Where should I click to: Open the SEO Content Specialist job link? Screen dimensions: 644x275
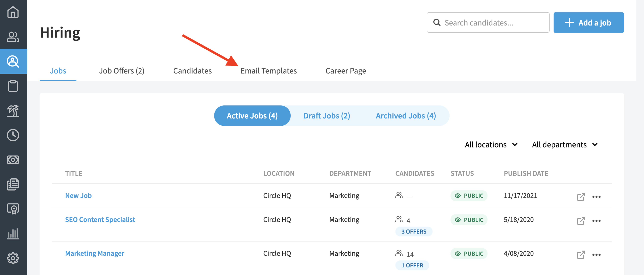click(x=100, y=219)
